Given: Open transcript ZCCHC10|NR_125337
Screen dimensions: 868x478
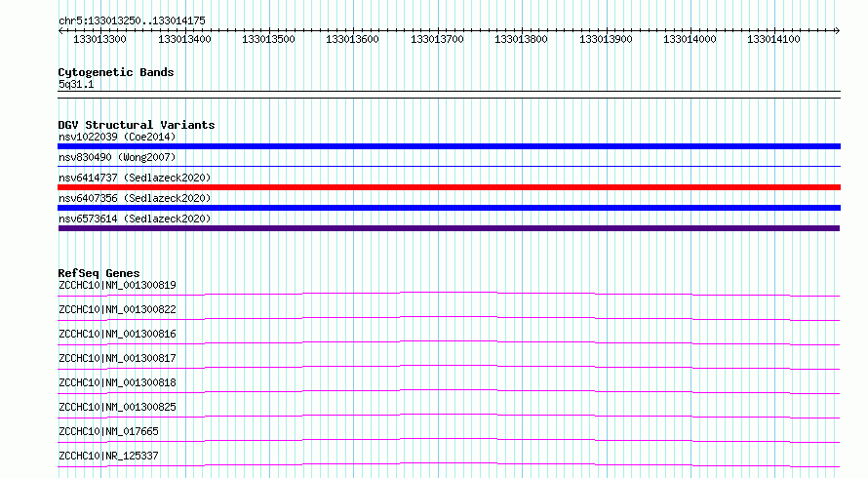Looking at the screenshot, I should (108, 456).
